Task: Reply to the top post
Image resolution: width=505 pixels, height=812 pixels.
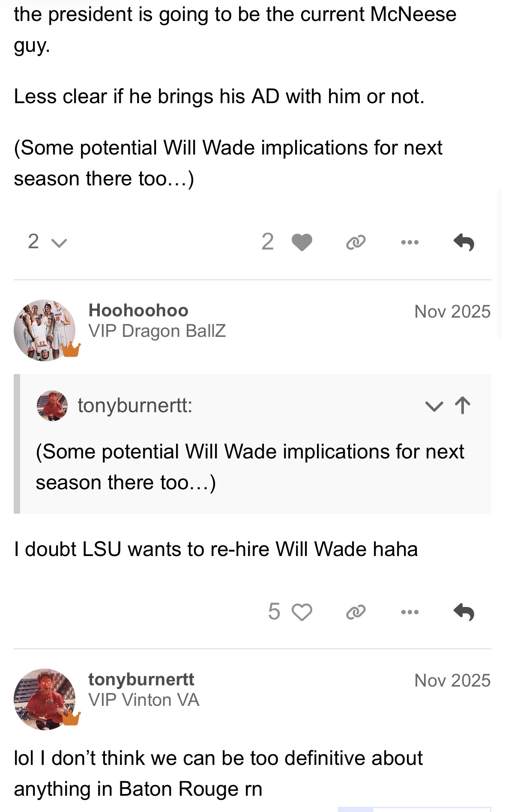Action: pyautogui.click(x=464, y=242)
